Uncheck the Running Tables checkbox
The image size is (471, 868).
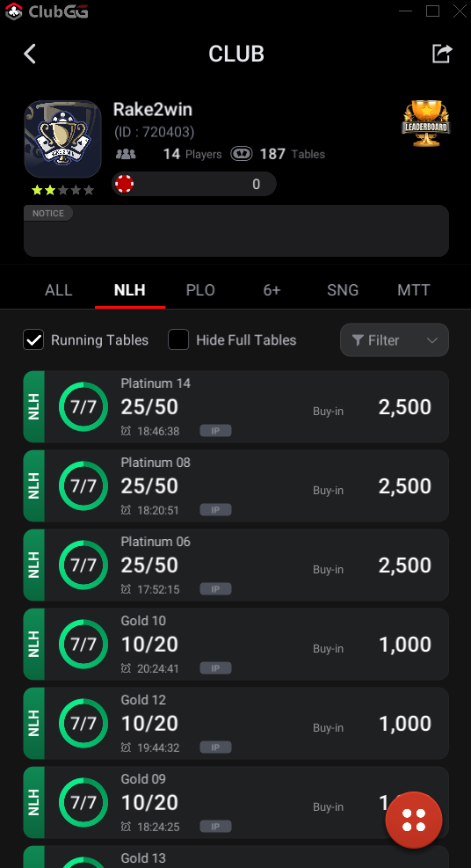click(x=33, y=339)
